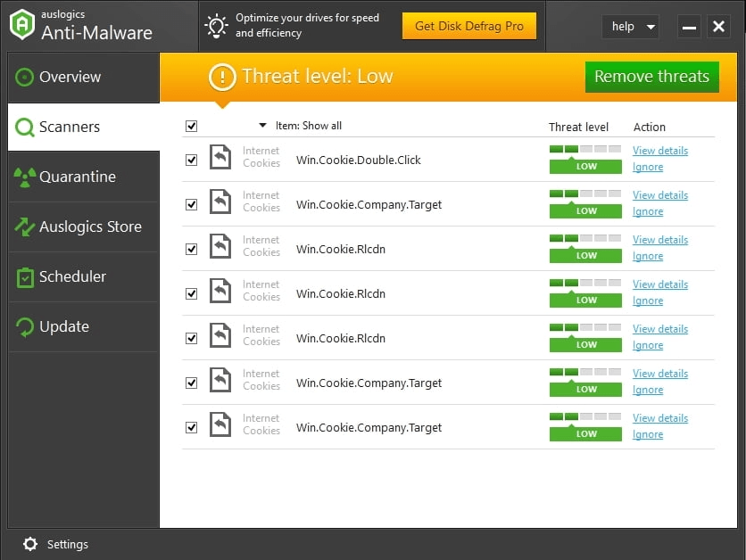The image size is (746, 560).
Task: Open the Scheduler calendar icon
Action: 24,276
